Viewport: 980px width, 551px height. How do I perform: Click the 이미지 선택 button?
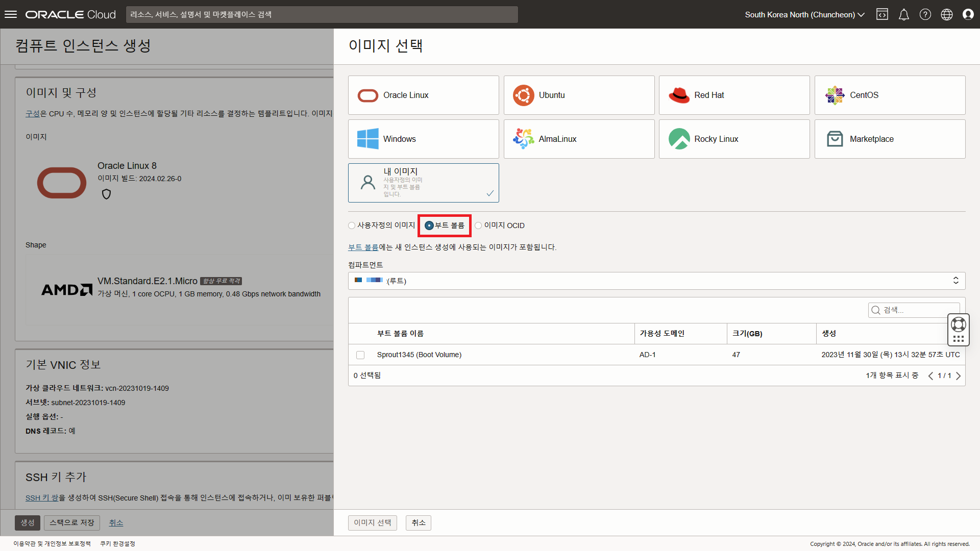coord(372,522)
